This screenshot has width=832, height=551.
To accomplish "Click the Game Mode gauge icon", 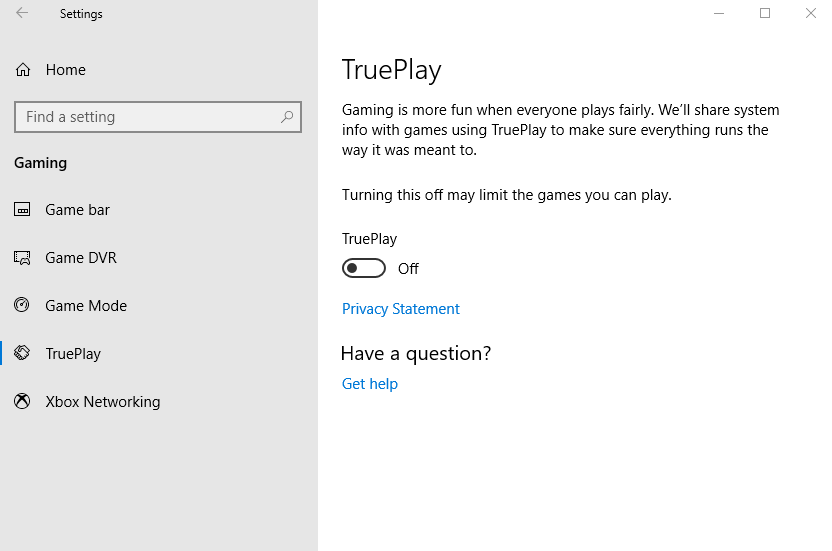I will (22, 306).
